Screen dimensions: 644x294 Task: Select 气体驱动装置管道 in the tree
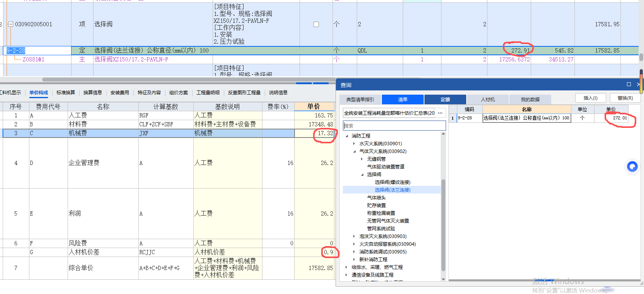[386, 167]
